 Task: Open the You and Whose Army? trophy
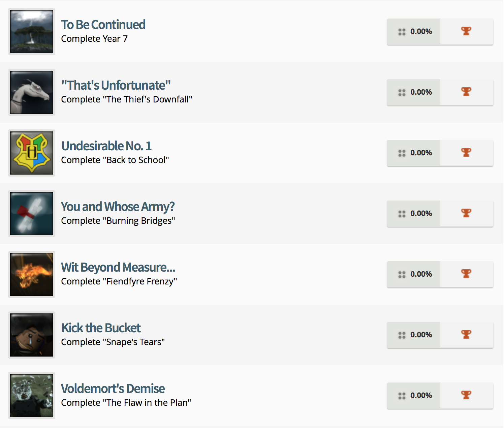[118, 207]
